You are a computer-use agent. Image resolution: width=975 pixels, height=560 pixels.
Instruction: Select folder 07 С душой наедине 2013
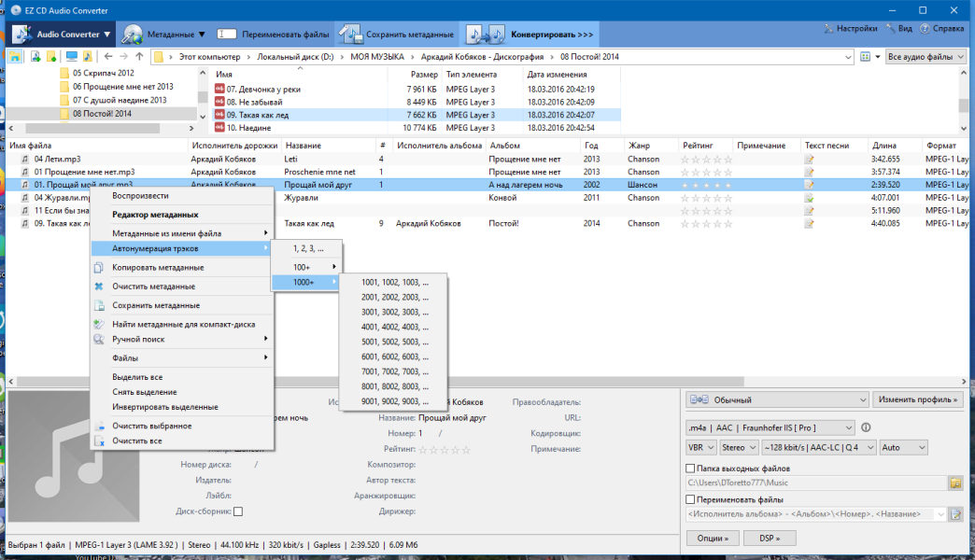pyautogui.click(x=120, y=100)
